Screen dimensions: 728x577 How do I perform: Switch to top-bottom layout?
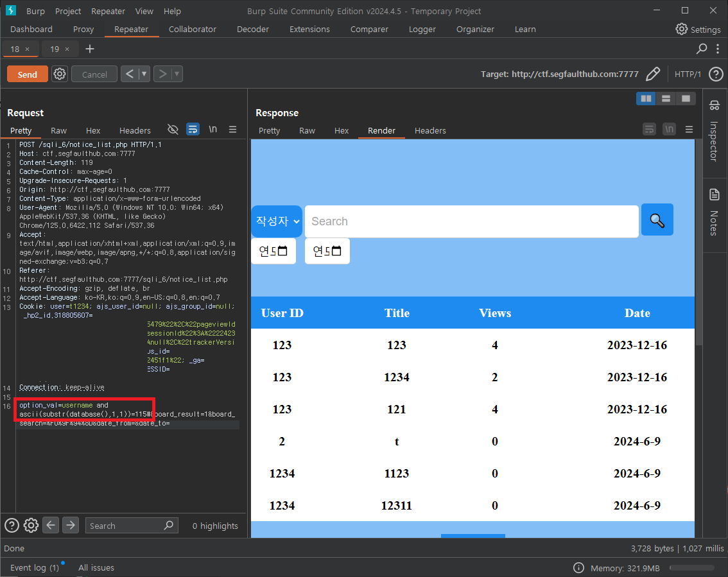[666, 98]
